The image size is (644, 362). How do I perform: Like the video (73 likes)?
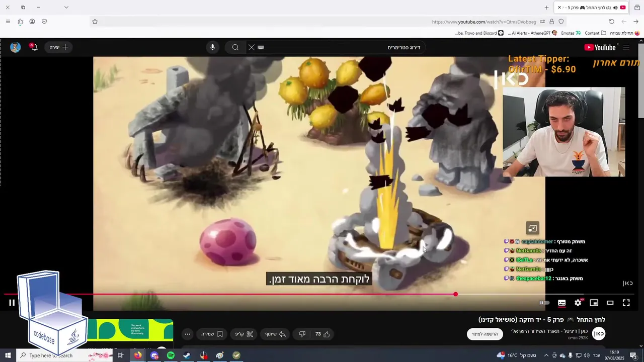[x=322, y=334]
